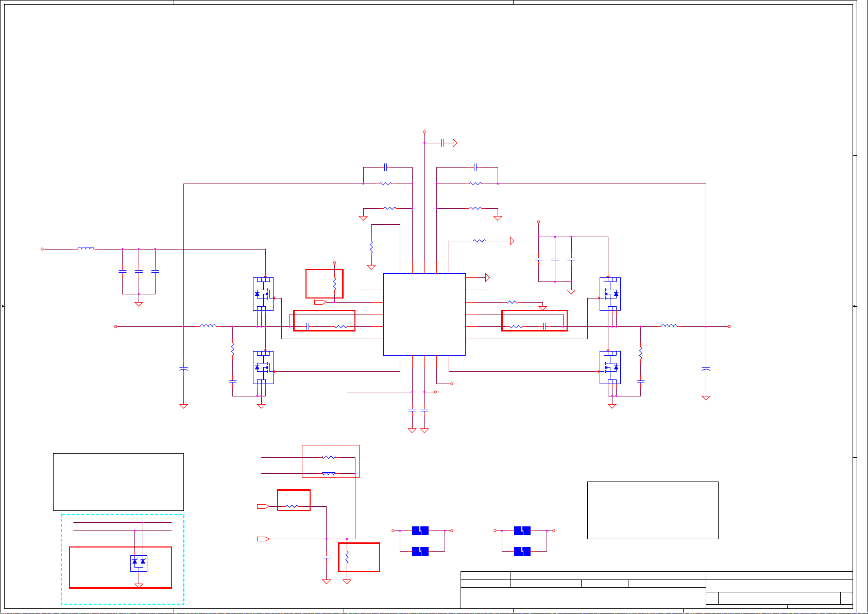Select the capacitor left of the bottom-center boxed resistor

(326, 557)
